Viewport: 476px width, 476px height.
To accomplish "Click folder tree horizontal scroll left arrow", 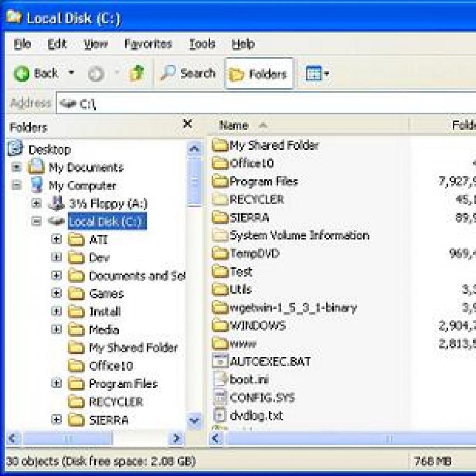I will click(x=13, y=438).
